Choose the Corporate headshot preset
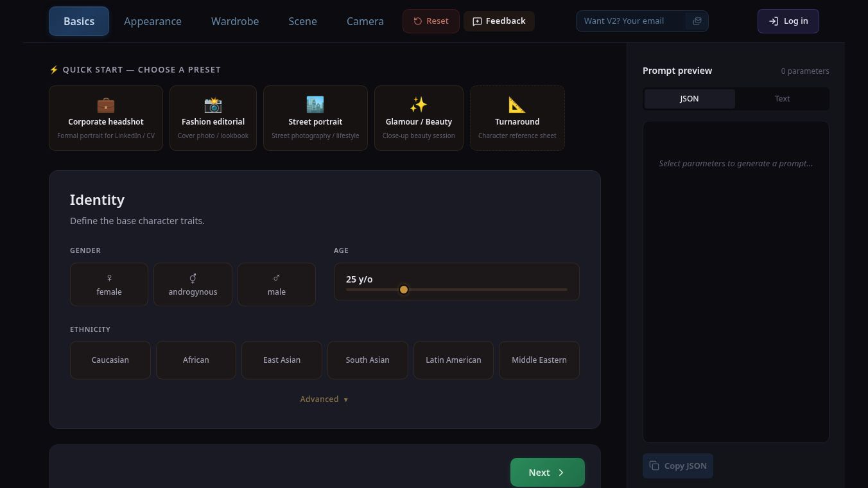 (x=106, y=118)
